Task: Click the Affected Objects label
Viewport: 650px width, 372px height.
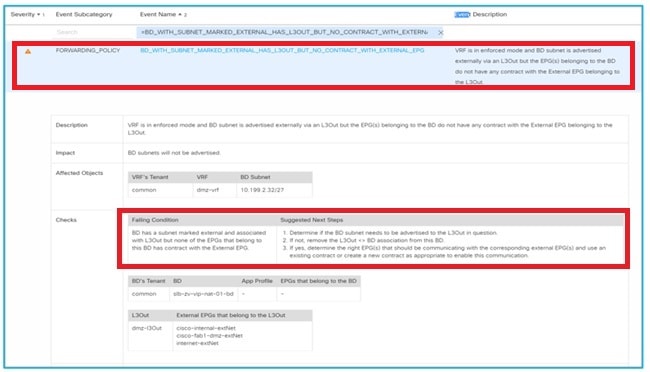Action: (79, 173)
